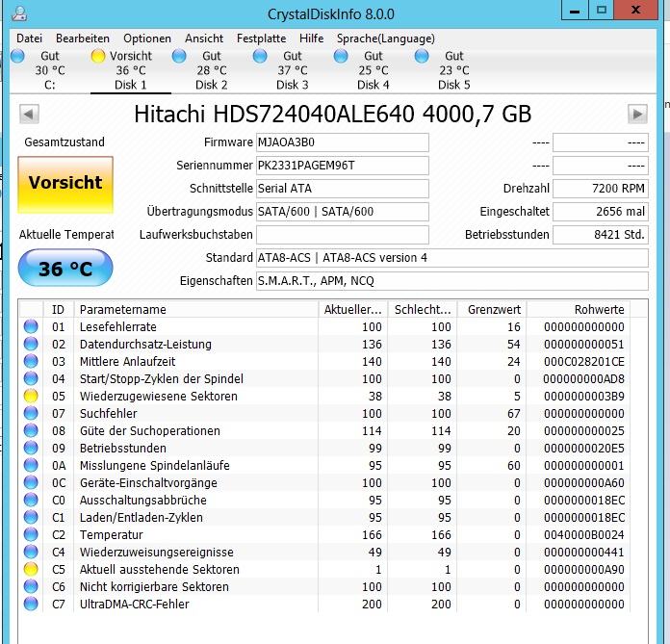Click the Grenzwert column header

click(x=492, y=309)
